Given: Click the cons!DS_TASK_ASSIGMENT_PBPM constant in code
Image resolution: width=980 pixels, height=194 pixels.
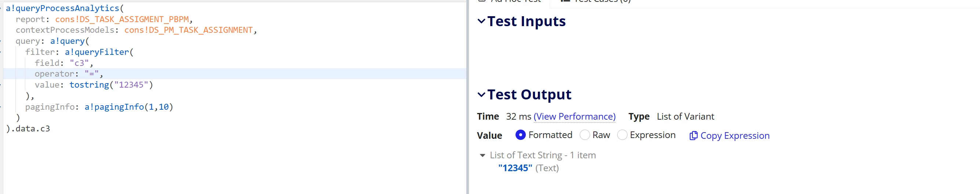Looking at the screenshot, I should [x=122, y=19].
